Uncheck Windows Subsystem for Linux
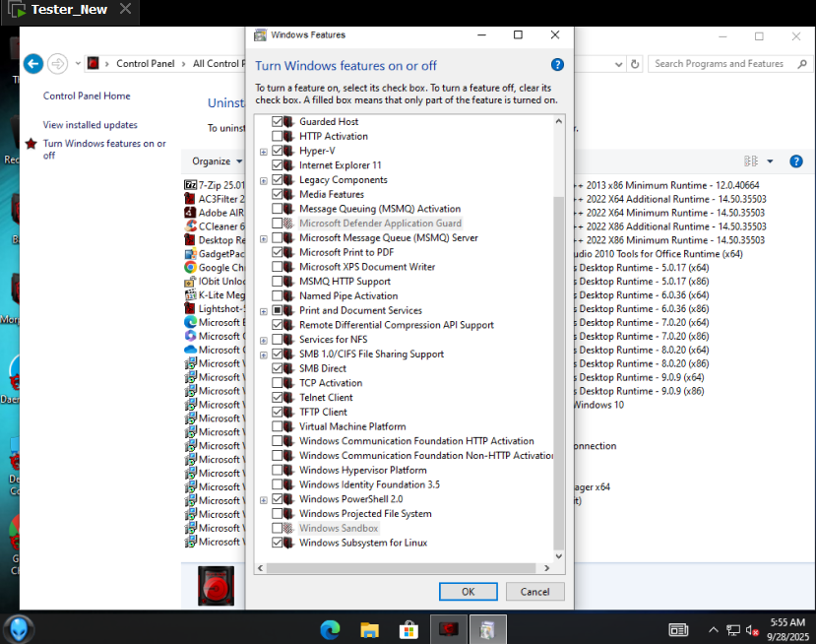 click(x=277, y=543)
